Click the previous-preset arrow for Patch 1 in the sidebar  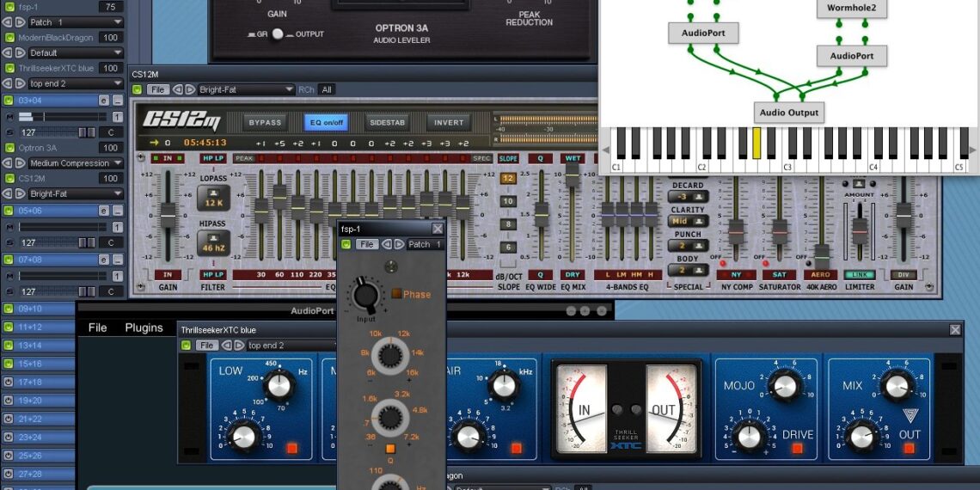pos(9,21)
